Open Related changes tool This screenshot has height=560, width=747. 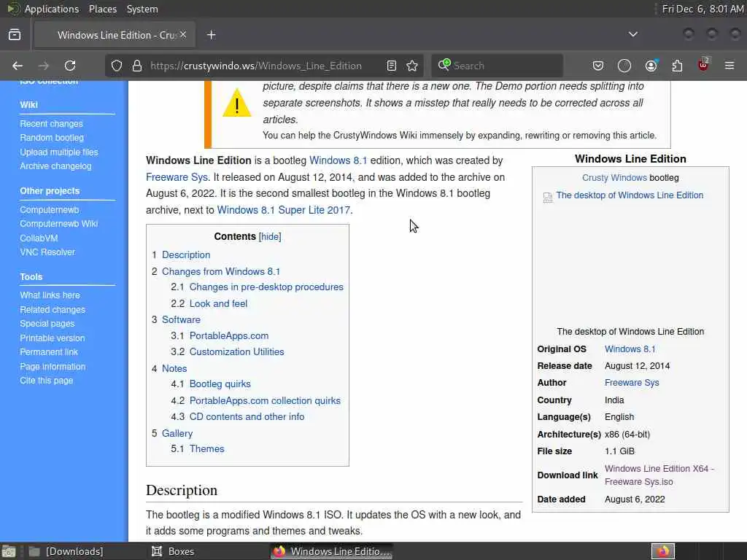[53, 309]
